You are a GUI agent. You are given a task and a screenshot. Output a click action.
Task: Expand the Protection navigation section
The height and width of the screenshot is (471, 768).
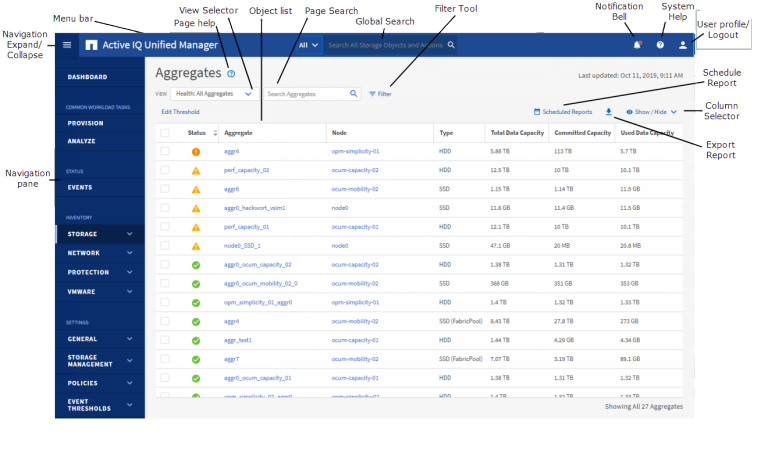pyautogui.click(x=100, y=272)
